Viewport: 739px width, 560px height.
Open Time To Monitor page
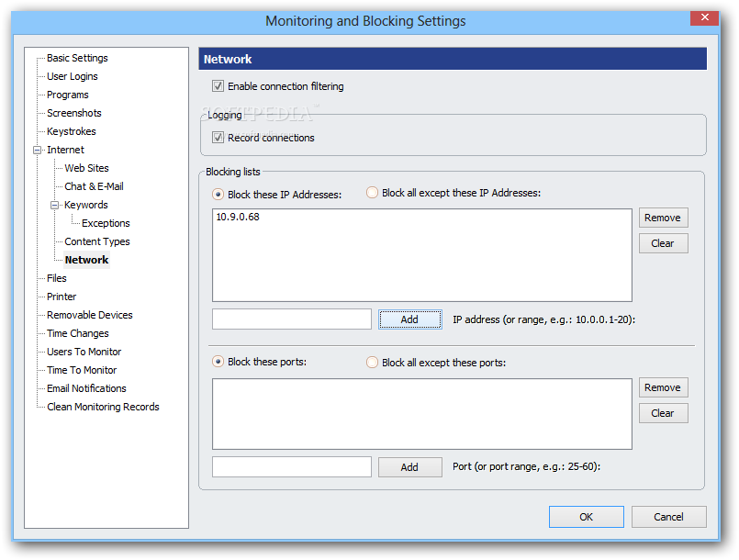point(82,371)
